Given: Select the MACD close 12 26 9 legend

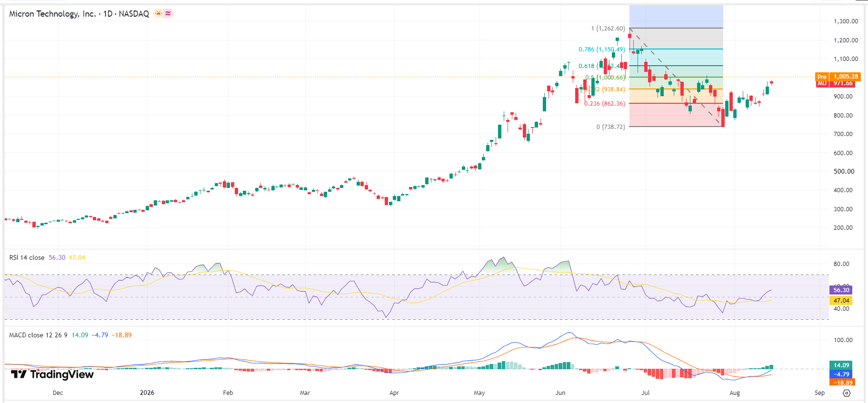Looking at the screenshot, I should click(38, 335).
